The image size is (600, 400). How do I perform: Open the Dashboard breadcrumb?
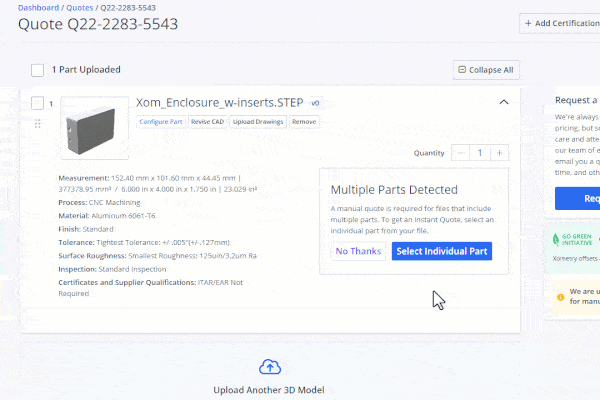coord(38,7)
